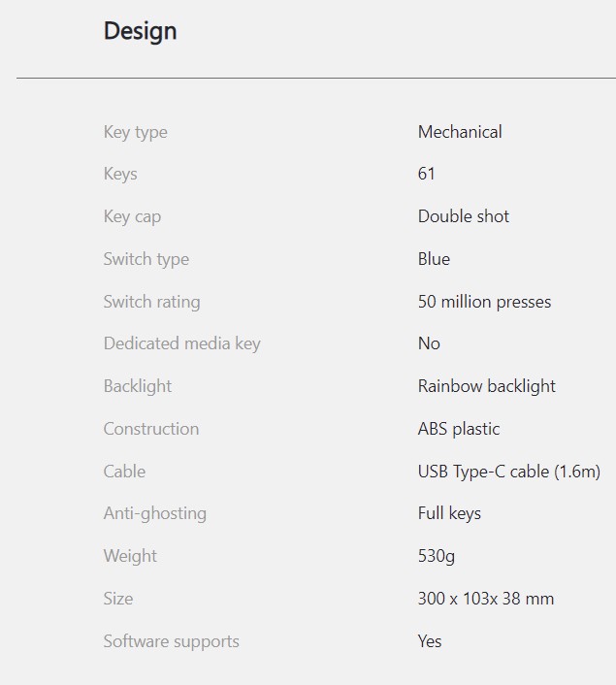Select the Key cap label
Image resolution: width=616 pixels, height=685 pixels.
pyautogui.click(x=132, y=217)
